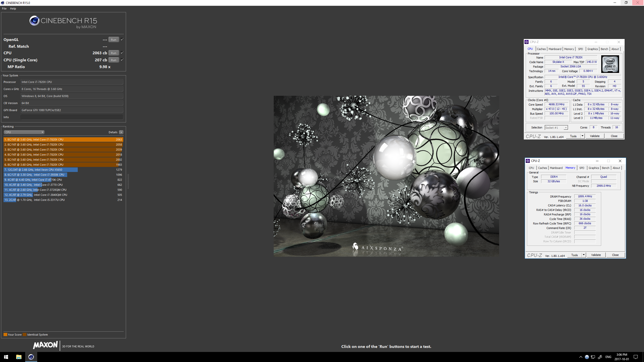The width and height of the screenshot is (644, 362).
Task: Run the OpenGL benchmark
Action: tap(114, 39)
